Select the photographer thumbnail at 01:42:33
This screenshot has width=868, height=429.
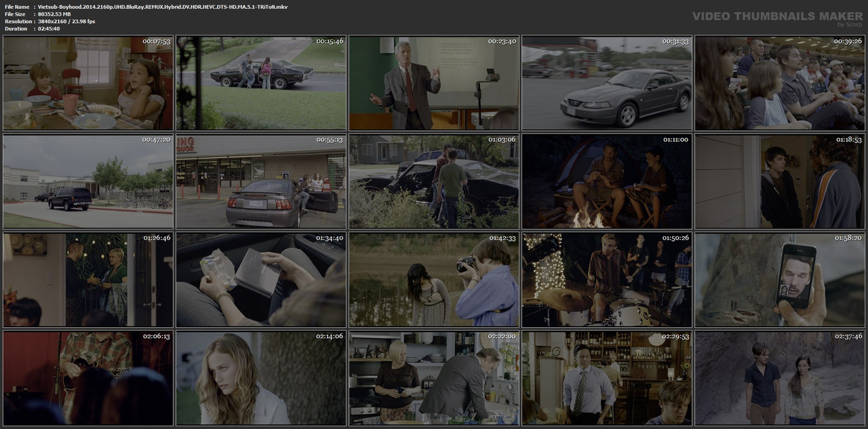[x=434, y=280]
